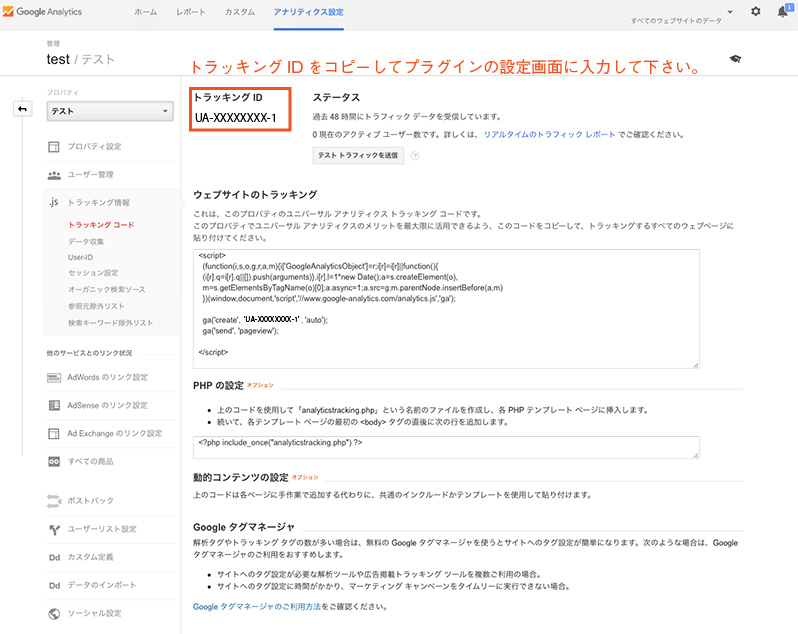The image size is (798, 634).
Task: Select the User-ID menu item
Action: [80, 257]
